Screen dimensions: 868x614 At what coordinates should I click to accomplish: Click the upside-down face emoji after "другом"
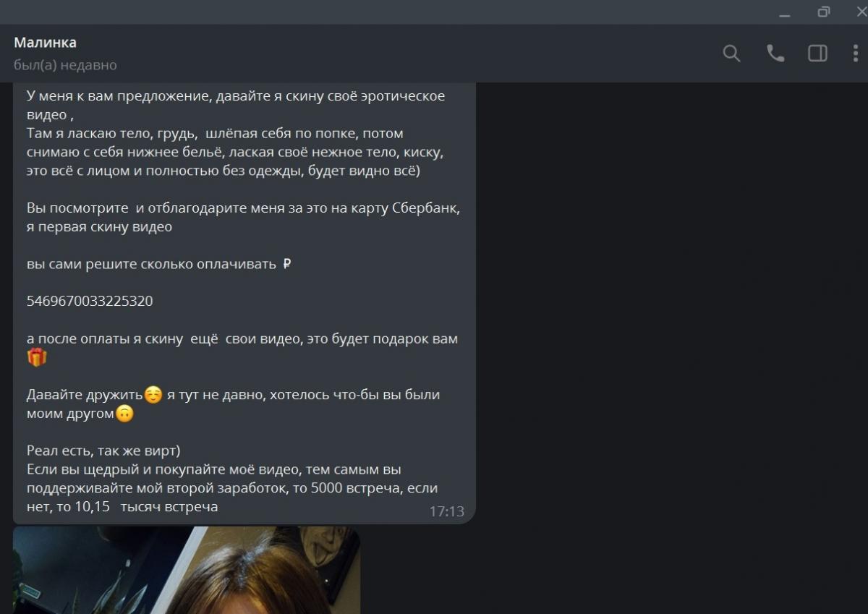125,414
